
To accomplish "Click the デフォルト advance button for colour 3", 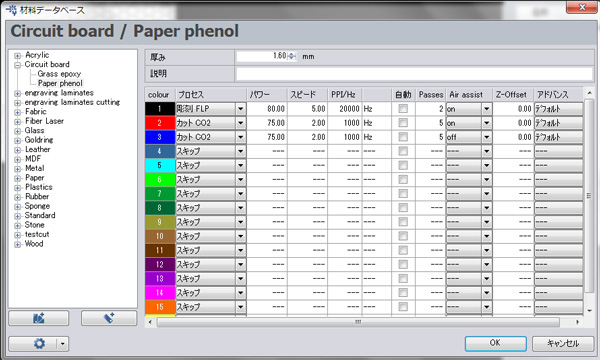I will pyautogui.click(x=558, y=137).
